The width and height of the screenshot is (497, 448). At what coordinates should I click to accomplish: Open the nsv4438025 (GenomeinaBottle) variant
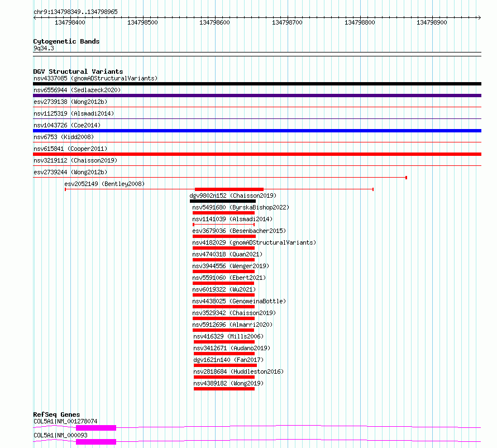pyautogui.click(x=239, y=301)
